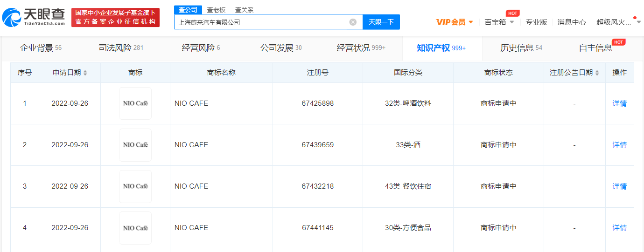Switch to the 查公司 search tab
The height and width of the screenshot is (252, 644).
[x=188, y=10]
